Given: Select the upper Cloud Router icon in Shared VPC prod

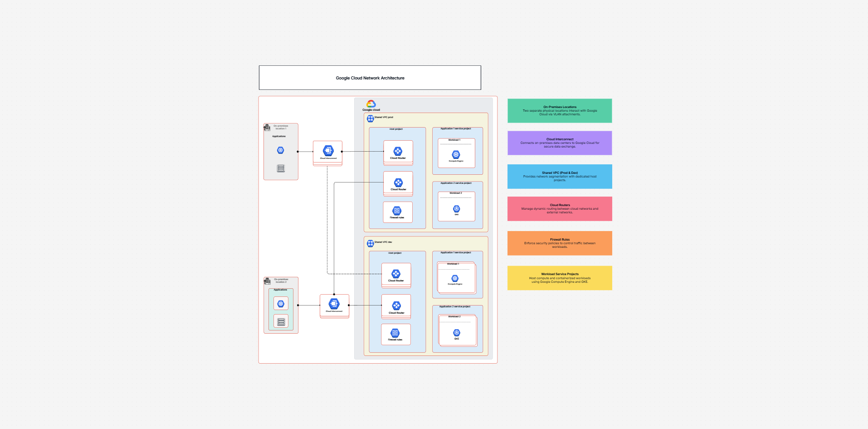Looking at the screenshot, I should pos(398,151).
